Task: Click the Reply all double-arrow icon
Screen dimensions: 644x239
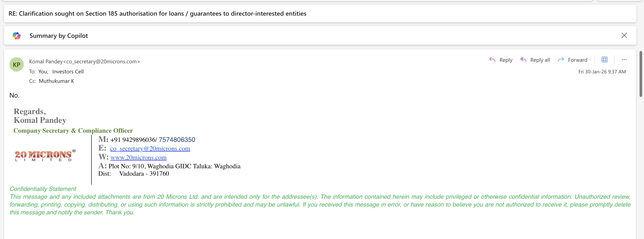Action: coord(523,60)
